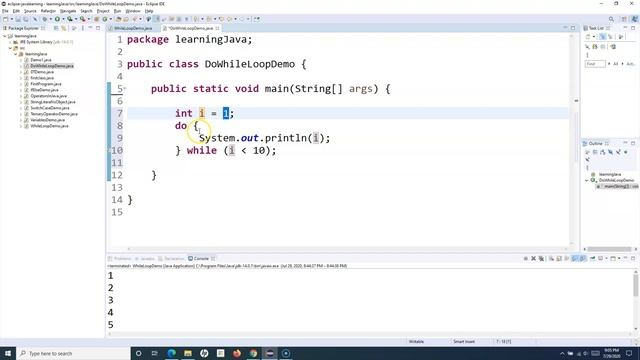Click the Save All toolbar icon
Image resolution: width=640 pixels, height=360 pixels.
(x=26, y=19)
